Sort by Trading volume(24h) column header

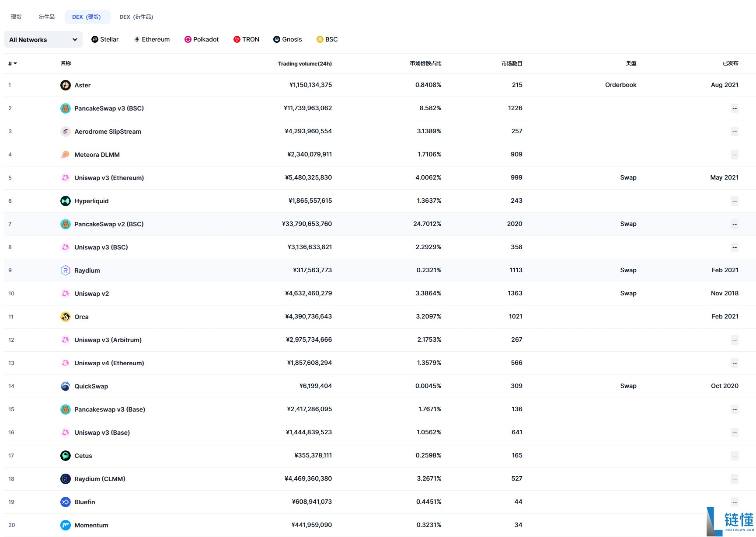coord(305,64)
